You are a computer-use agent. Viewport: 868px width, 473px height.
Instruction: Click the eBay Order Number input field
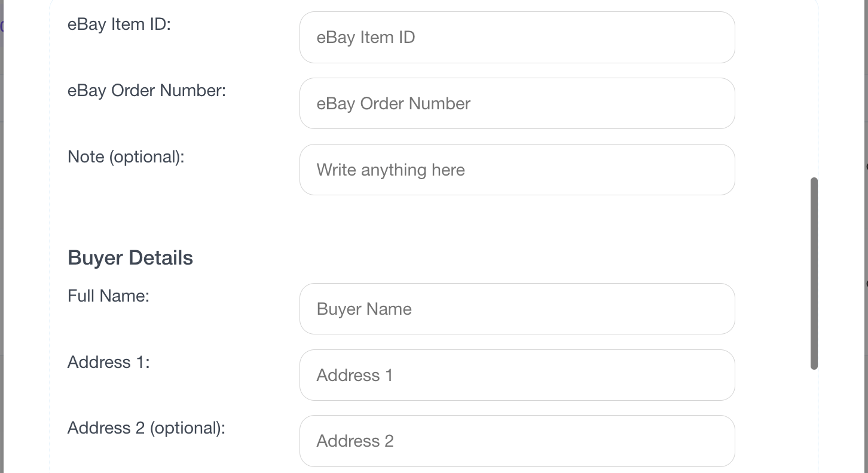point(517,103)
